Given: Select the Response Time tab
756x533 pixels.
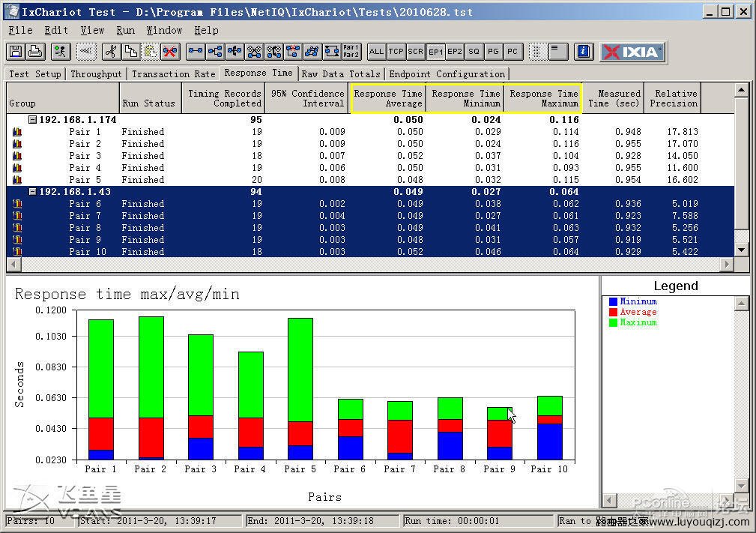Looking at the screenshot, I should [x=258, y=73].
